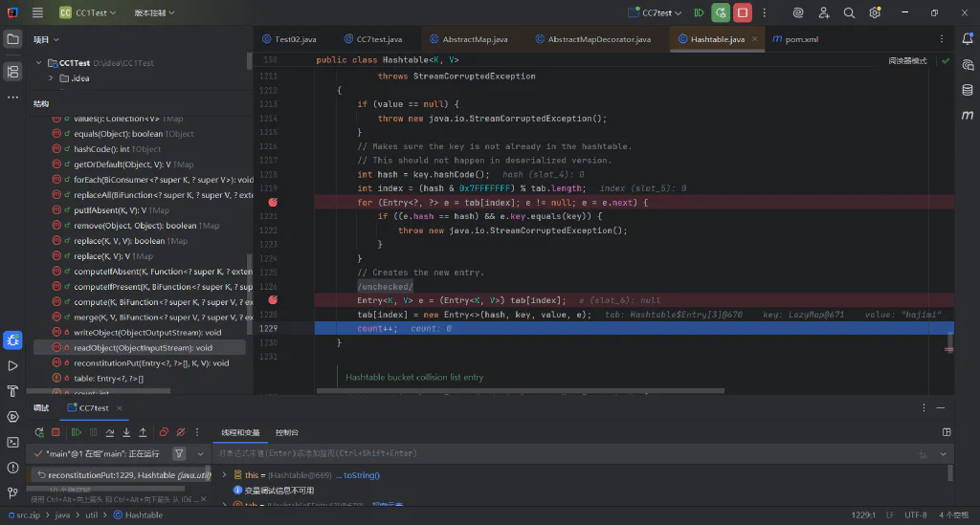This screenshot has height=525, width=980.
Task: Open Code With Me add-user icon
Action: click(824, 12)
